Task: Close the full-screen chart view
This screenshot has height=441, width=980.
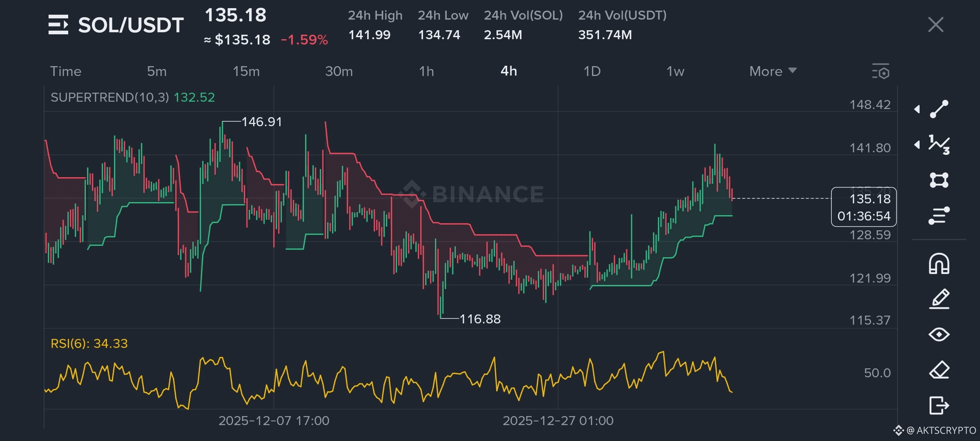Action: click(x=935, y=24)
